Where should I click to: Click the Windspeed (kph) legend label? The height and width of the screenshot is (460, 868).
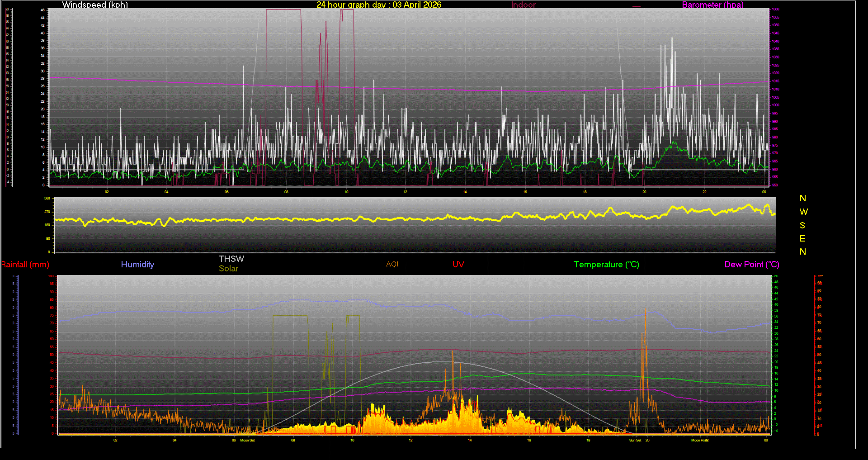click(95, 5)
